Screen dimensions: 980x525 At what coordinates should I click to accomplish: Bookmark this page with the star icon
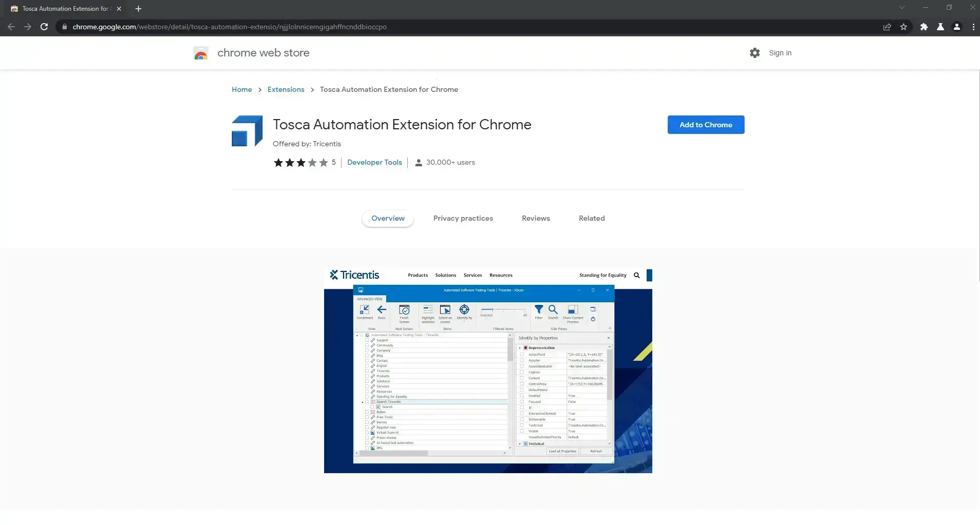[x=904, y=27]
